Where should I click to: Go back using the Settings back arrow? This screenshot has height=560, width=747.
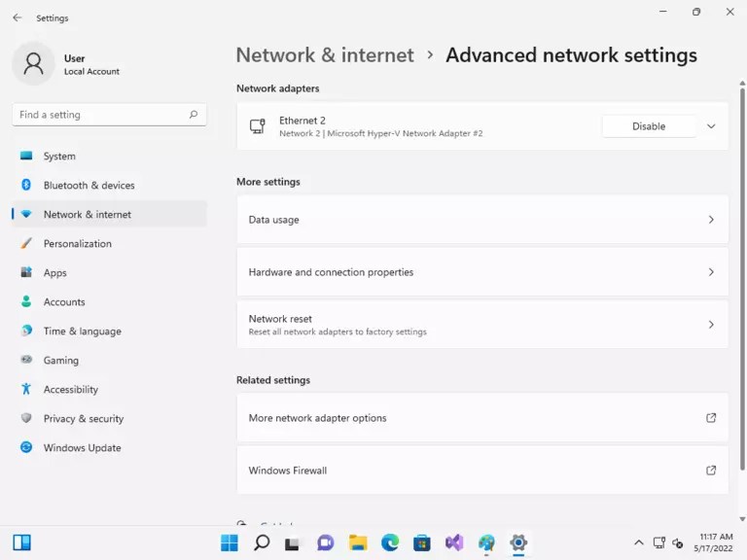point(18,17)
